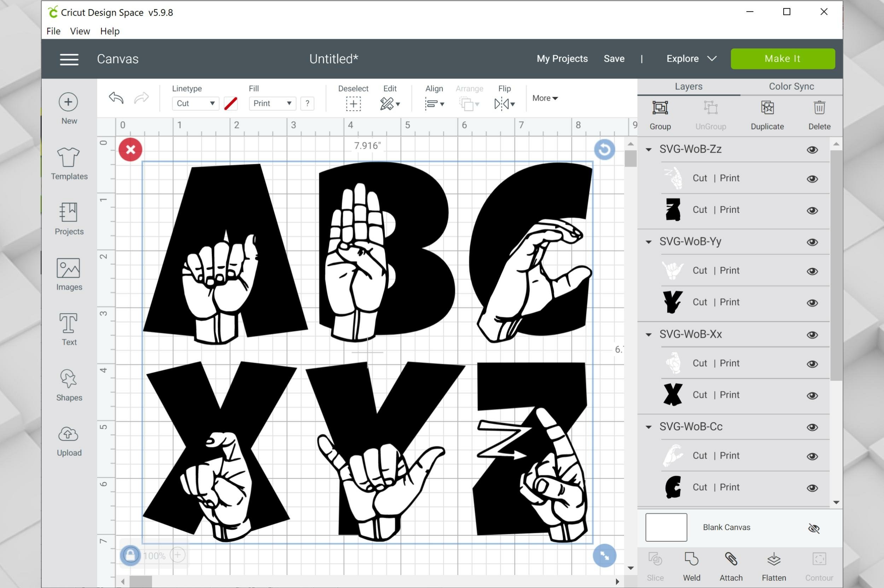Toggle visibility of SVG-WoB-Cc group

pyautogui.click(x=812, y=427)
